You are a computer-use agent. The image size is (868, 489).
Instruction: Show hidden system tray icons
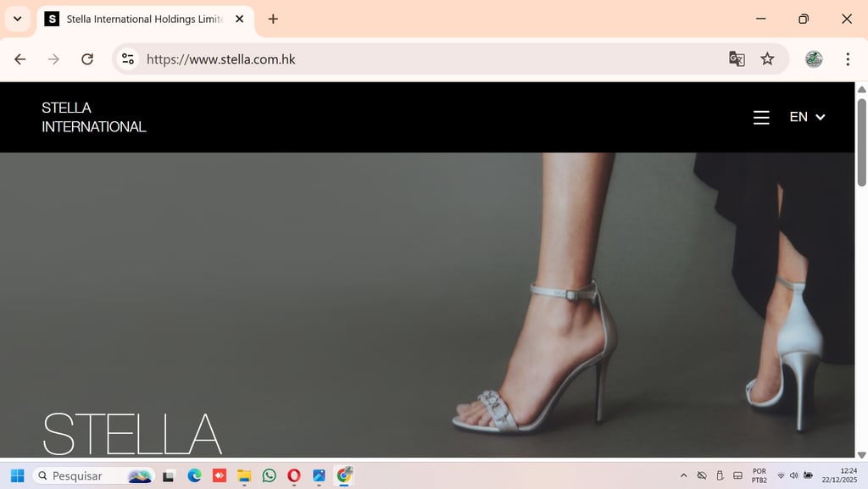tap(684, 475)
